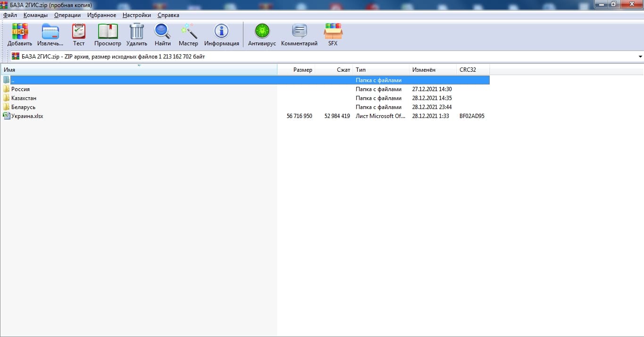Run the Тест archive check icon

point(79,31)
